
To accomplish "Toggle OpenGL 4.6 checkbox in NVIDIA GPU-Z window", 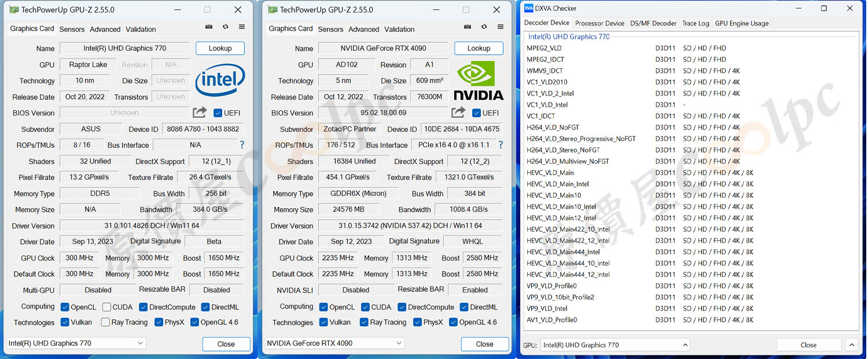I will click(453, 322).
